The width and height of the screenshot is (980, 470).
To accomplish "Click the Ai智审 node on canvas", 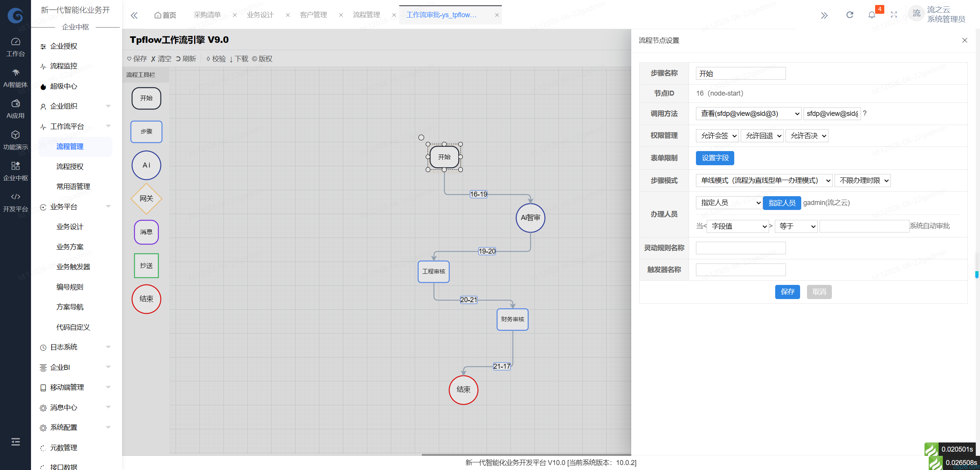I will [530, 218].
